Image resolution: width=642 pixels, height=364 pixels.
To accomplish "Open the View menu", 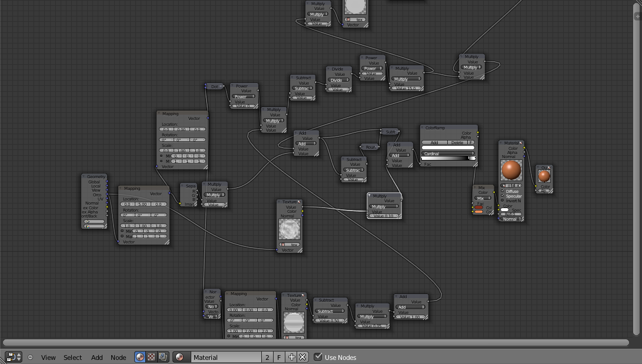I will click(48, 357).
